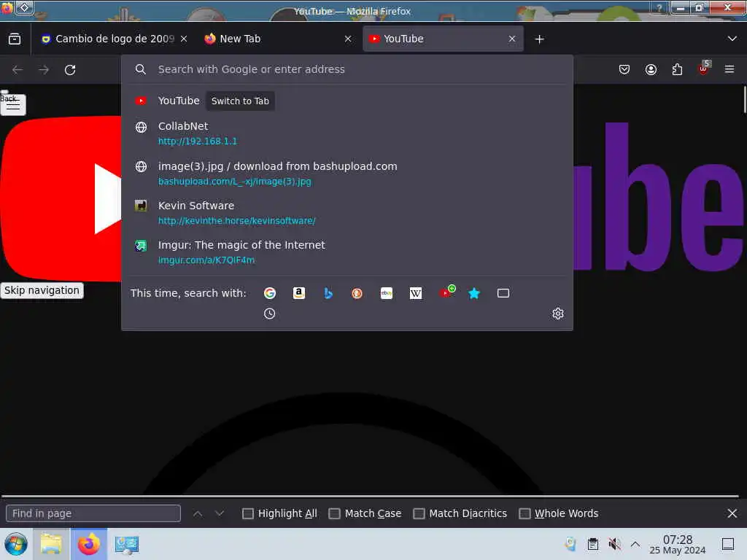747x560 pixels.
Task: Enable Match Case in find bar
Action: [365, 513]
